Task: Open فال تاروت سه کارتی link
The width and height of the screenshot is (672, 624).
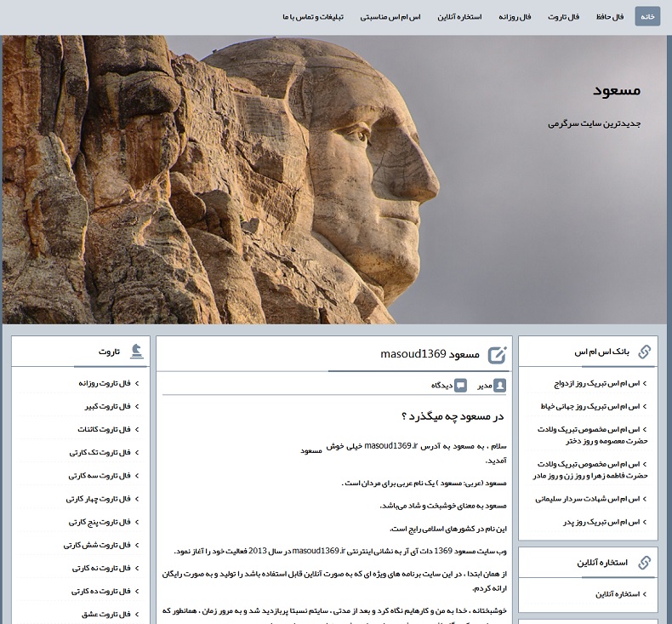Action: [100, 476]
